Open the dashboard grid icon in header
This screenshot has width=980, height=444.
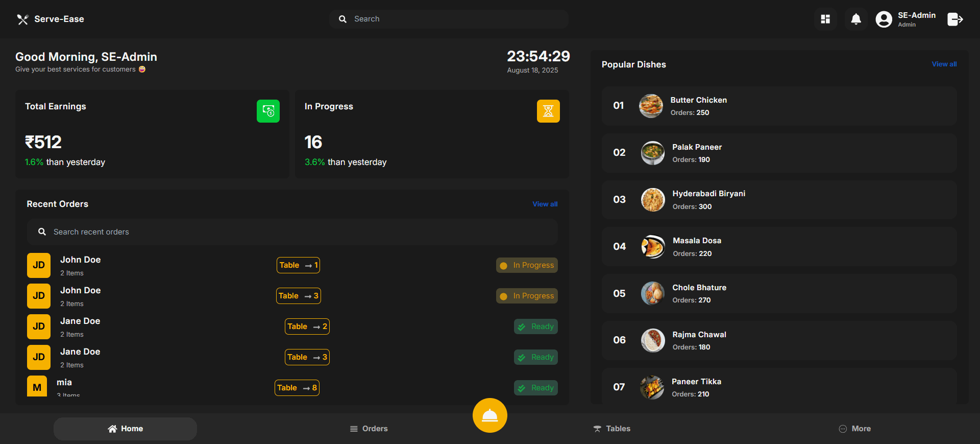(825, 19)
